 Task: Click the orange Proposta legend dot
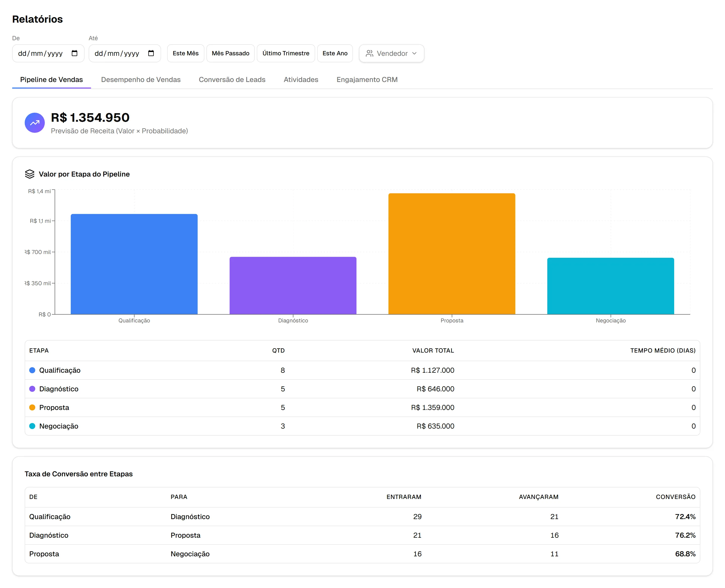click(32, 407)
